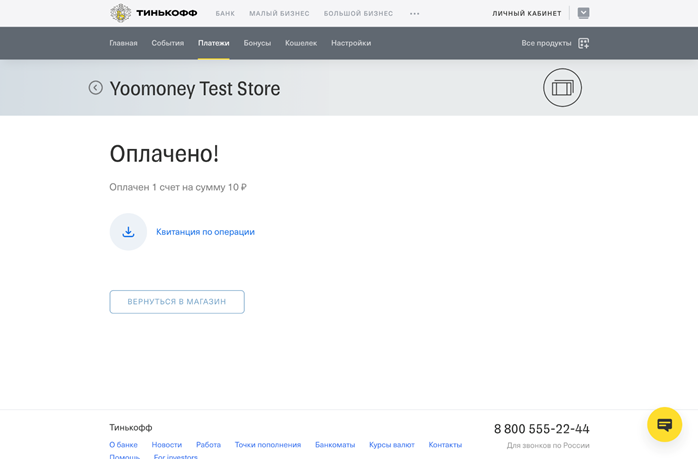698x459 pixels.
Task: Click the Личный кабинет label
Action: click(526, 14)
